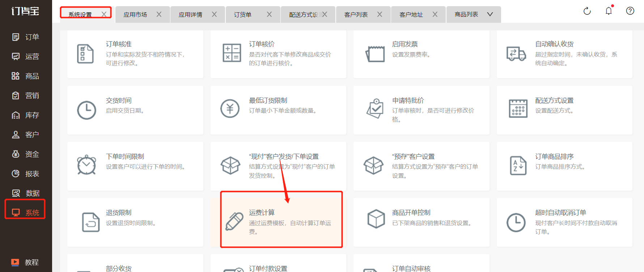Image resolution: width=644 pixels, height=272 pixels.
Task: Click the 订单核价 calculator icon
Action: (x=232, y=53)
